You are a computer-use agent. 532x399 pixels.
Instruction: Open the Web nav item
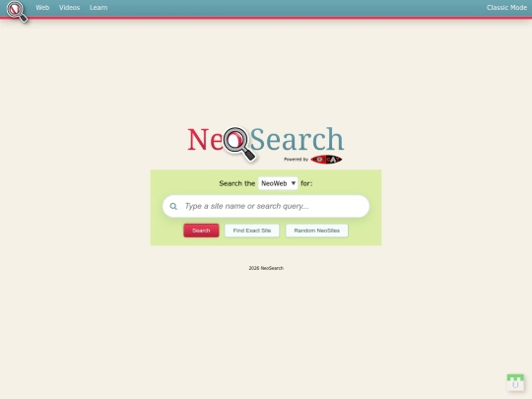[x=42, y=8]
